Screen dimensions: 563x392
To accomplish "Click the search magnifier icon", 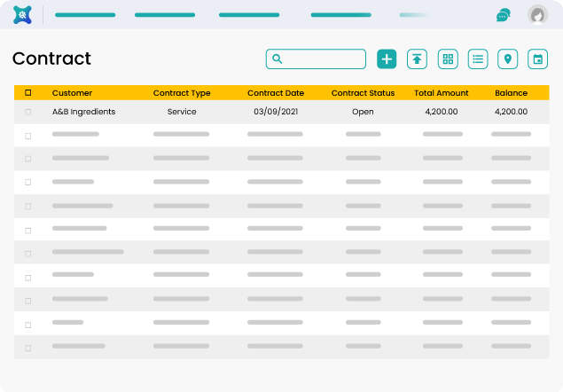I will tap(278, 59).
